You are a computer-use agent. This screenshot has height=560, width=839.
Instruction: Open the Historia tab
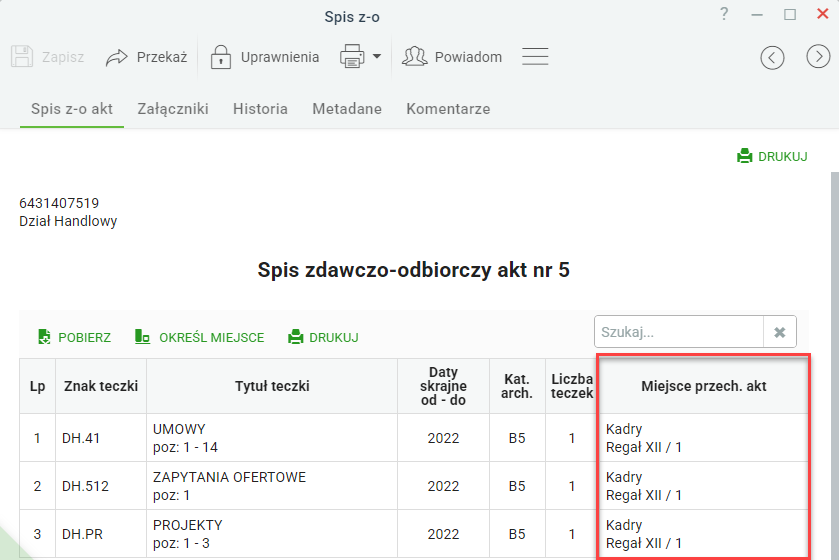(x=260, y=109)
